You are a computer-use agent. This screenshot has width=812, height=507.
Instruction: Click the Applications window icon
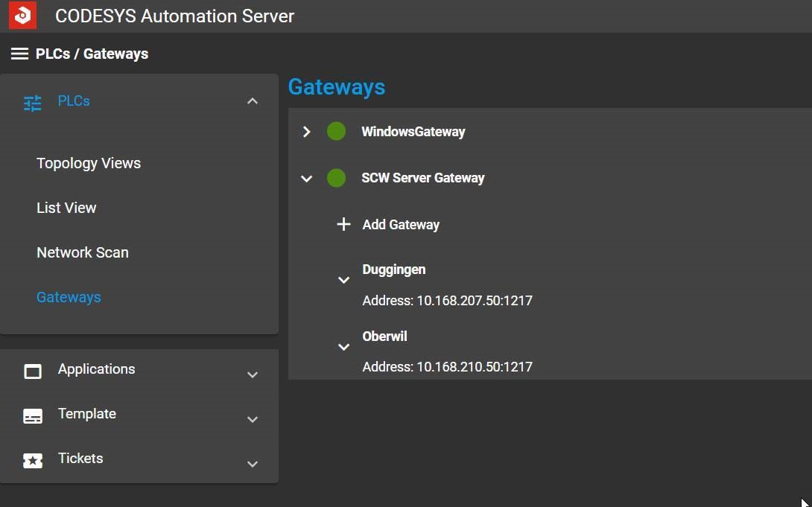click(x=33, y=372)
